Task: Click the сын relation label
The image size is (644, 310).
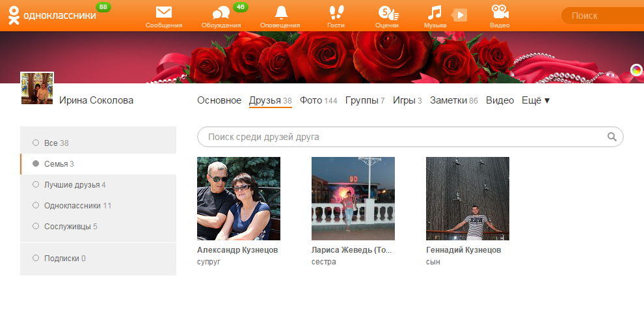Action: coord(433,262)
